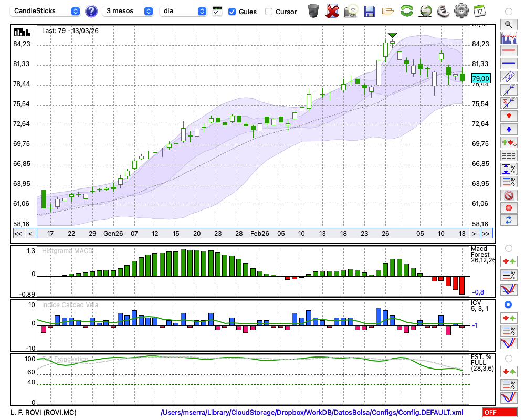
Task: Uncheck the Guies checkbox
Action: [x=232, y=12]
